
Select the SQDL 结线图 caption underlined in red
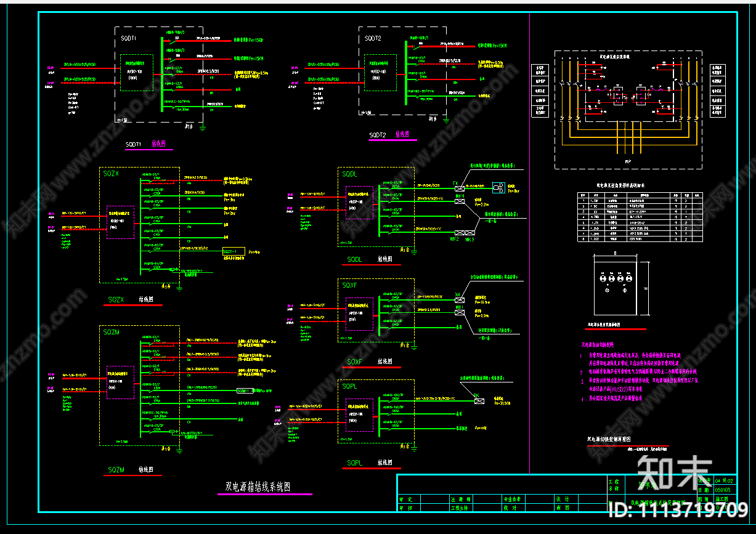tap(370, 260)
